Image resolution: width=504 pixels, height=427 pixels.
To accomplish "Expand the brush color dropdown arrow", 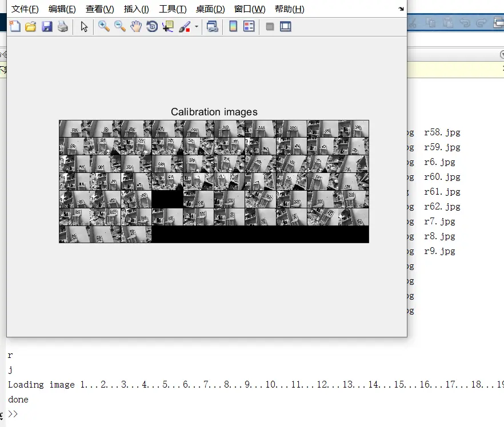I will click(x=197, y=27).
